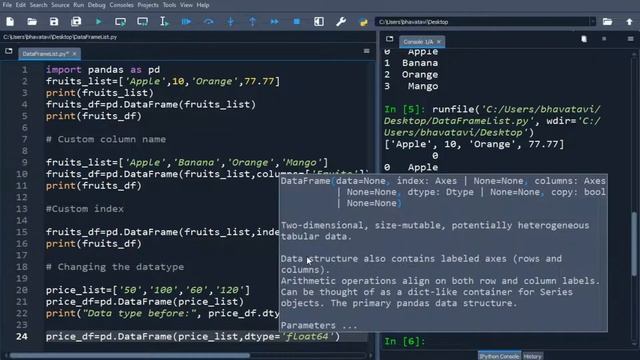Run current cell
The height and width of the screenshot is (360, 640).
pos(120,22)
